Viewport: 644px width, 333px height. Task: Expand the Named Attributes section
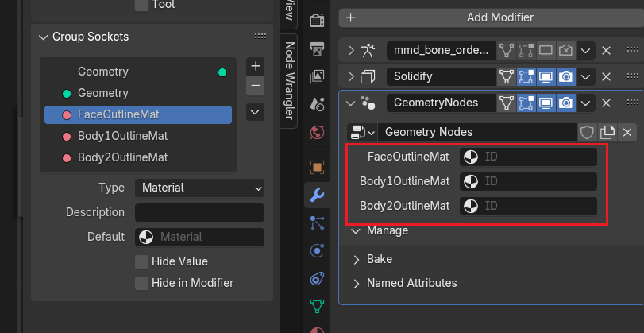pyautogui.click(x=411, y=283)
